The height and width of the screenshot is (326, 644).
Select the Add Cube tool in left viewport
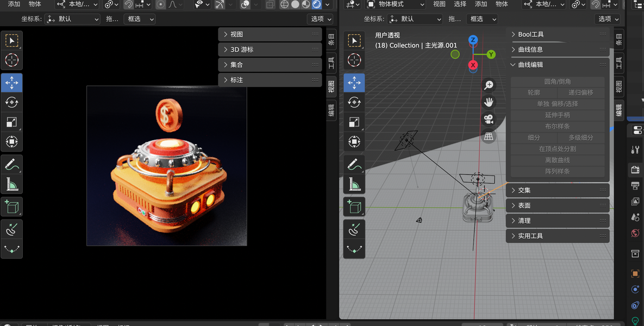click(11, 206)
